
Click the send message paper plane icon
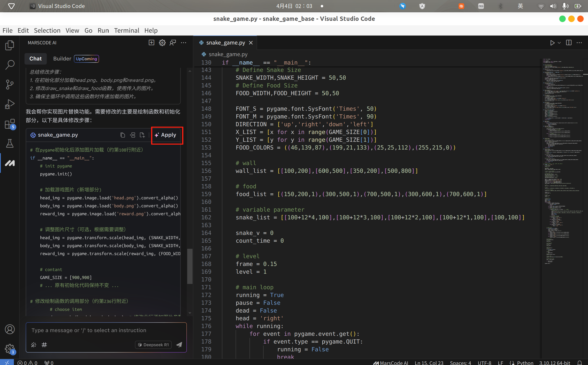pyautogui.click(x=179, y=345)
